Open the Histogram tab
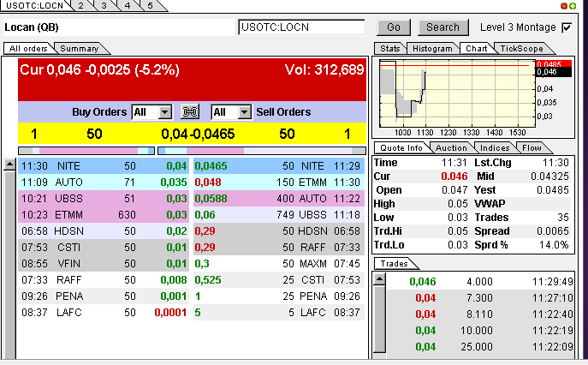 432,49
